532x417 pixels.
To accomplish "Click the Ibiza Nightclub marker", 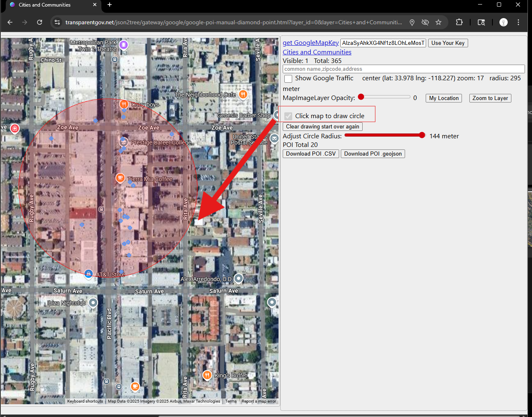I will 93,303.
